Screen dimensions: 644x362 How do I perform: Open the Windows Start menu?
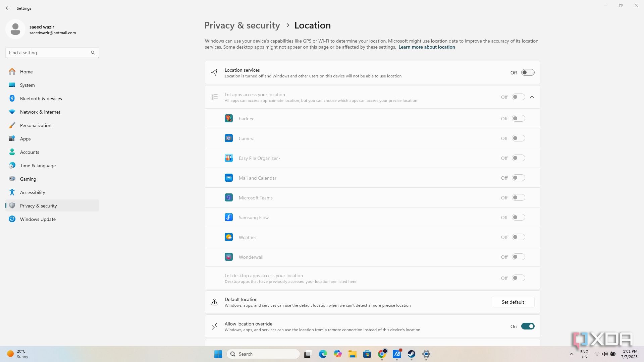point(218,354)
